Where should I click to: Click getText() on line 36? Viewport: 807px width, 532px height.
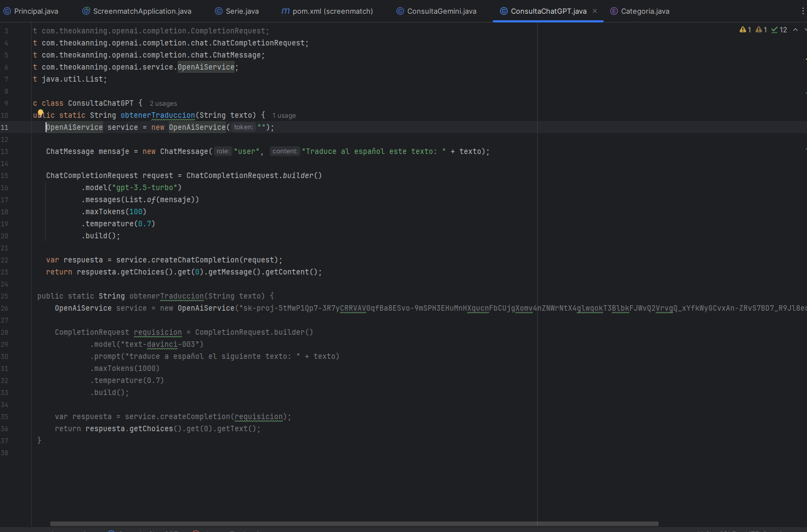click(x=236, y=428)
